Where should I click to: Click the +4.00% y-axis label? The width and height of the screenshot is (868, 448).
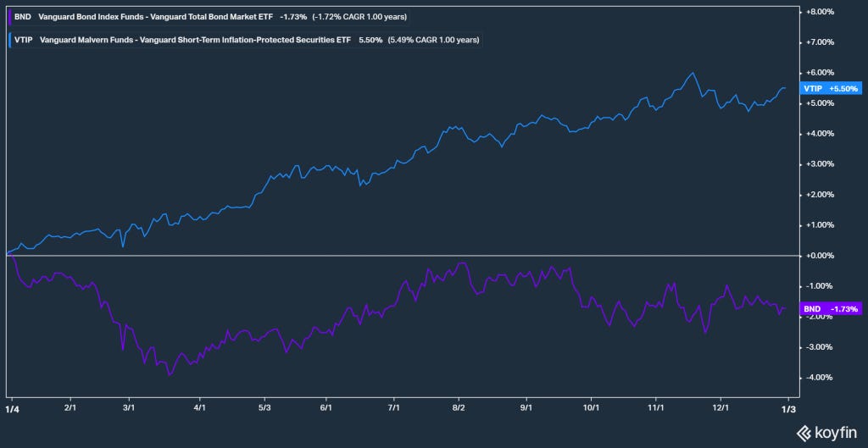pos(821,134)
